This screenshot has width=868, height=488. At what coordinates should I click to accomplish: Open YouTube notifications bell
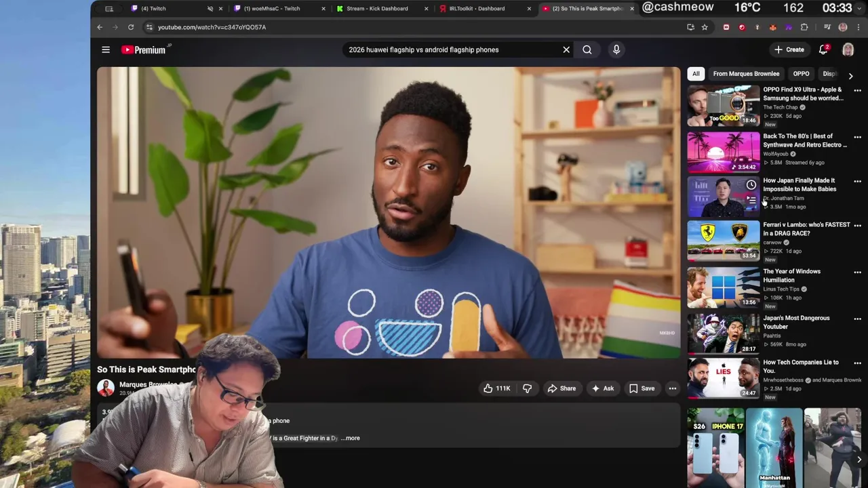[823, 49]
